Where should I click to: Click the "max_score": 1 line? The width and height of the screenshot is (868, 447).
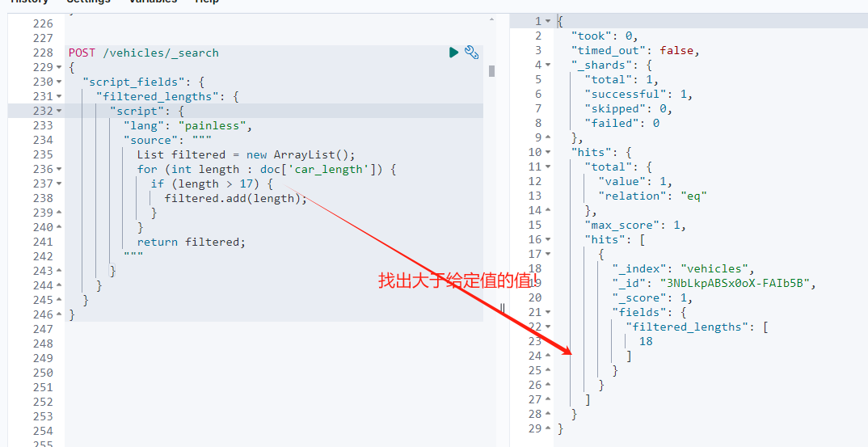(635, 225)
